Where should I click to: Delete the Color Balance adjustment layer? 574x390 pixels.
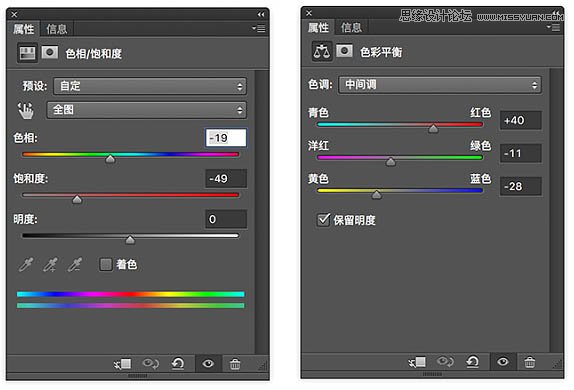click(x=530, y=363)
